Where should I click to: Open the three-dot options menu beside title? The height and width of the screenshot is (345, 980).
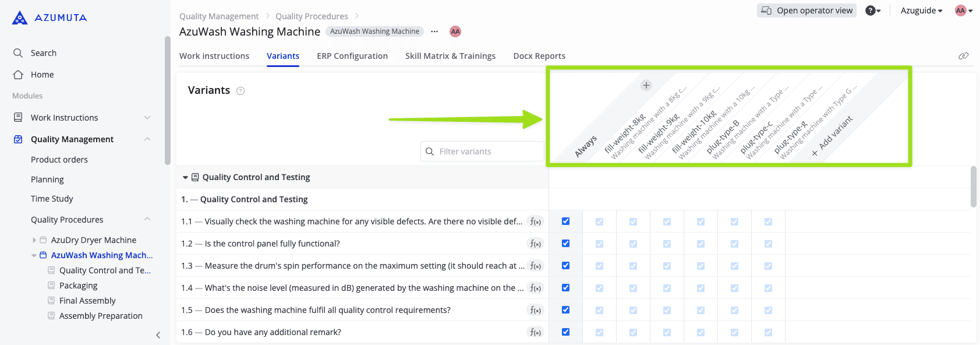[x=434, y=31]
